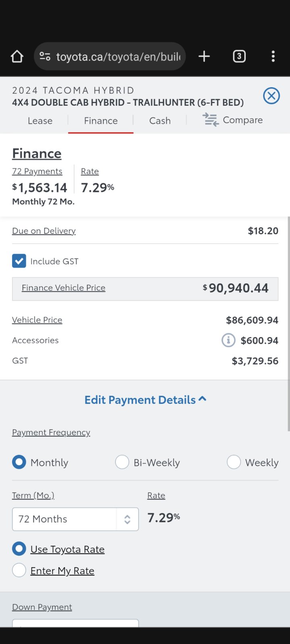Open site info icon in address bar
290x644 pixels.
tap(45, 56)
